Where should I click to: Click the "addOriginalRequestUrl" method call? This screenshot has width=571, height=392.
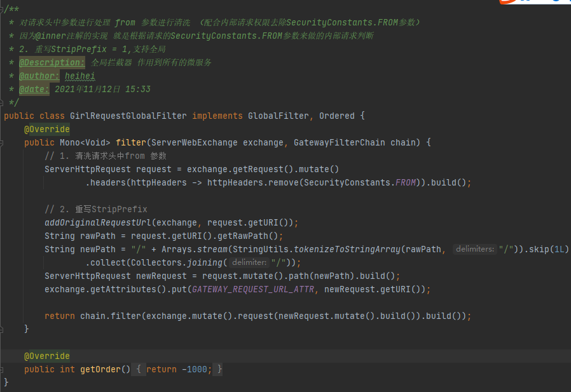97,222
